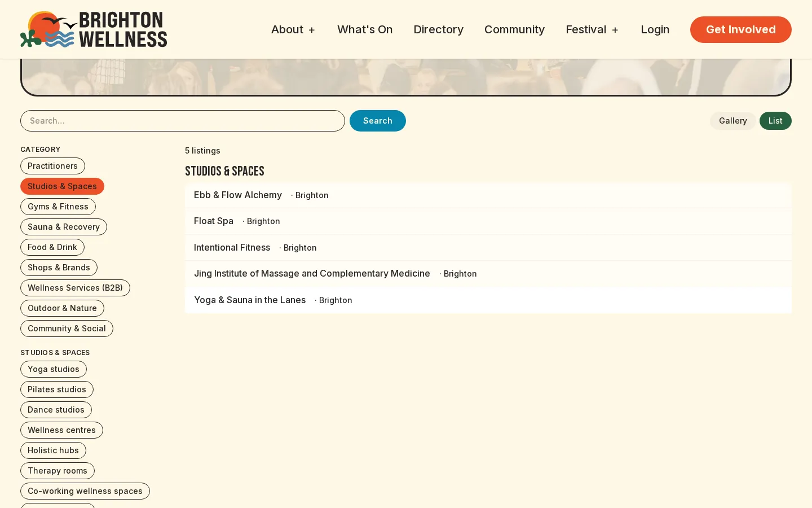812x508 pixels.
Task: Open the Intentional Fitness listing
Action: tap(488, 247)
